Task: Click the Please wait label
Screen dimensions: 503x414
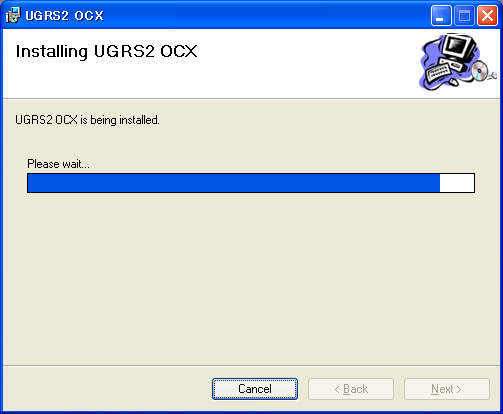Action: point(58,164)
